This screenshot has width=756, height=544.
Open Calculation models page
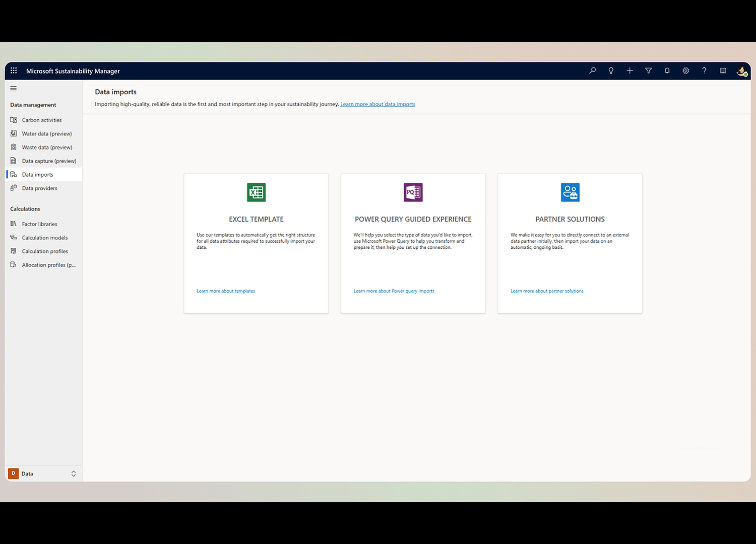coord(44,237)
